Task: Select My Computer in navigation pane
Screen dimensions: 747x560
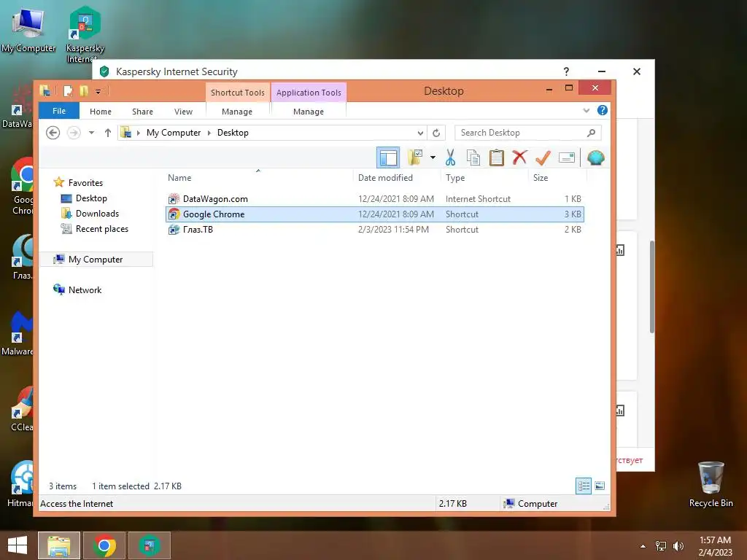Action: (x=96, y=260)
